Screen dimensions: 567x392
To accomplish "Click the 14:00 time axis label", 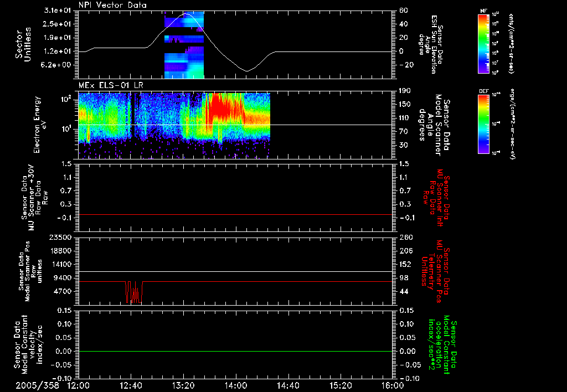I will click(x=236, y=385).
